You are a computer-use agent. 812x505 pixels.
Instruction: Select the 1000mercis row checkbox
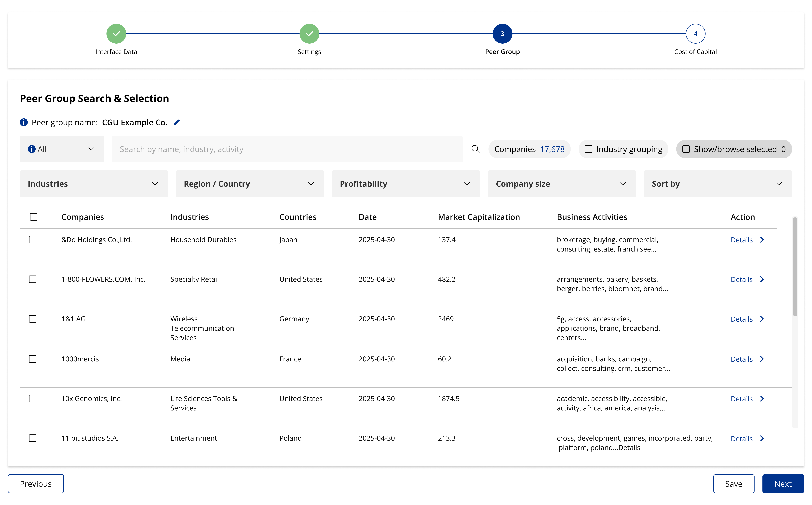(x=33, y=359)
